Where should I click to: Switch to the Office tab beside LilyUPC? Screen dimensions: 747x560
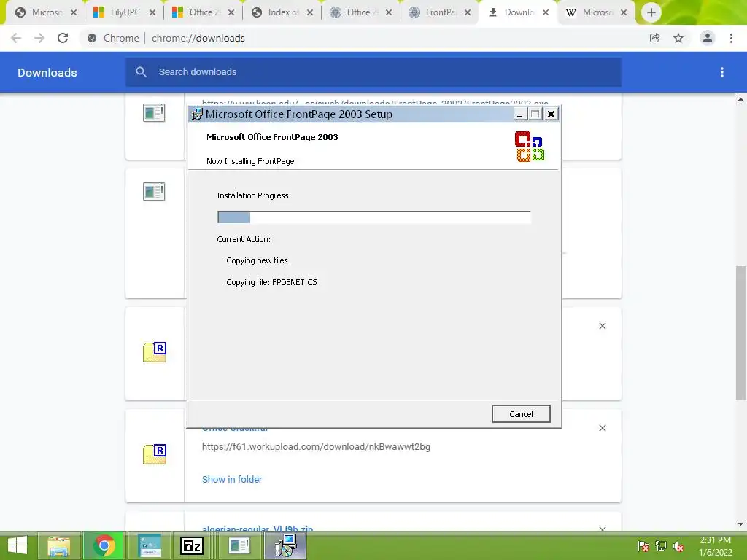(x=204, y=12)
